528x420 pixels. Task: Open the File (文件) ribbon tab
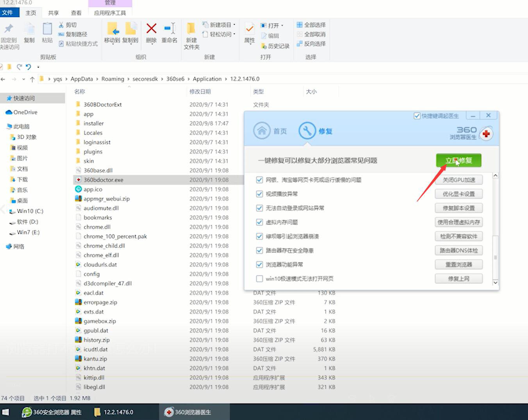click(x=7, y=12)
